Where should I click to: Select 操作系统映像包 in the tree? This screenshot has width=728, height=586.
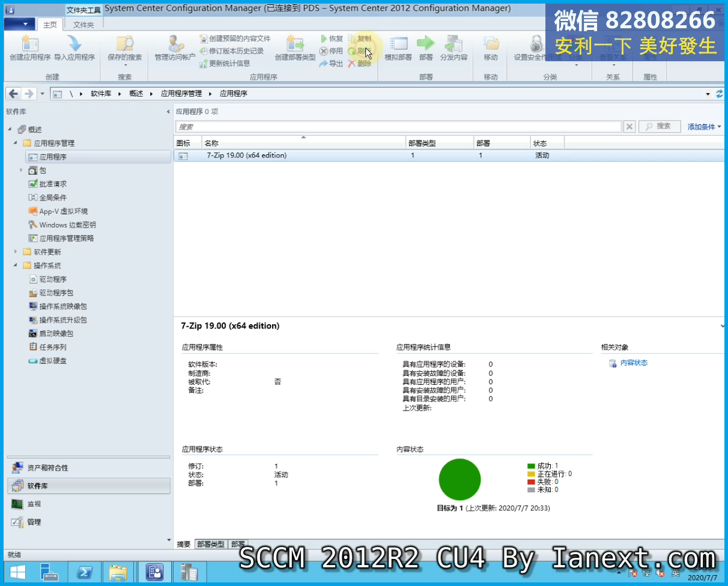click(x=63, y=306)
